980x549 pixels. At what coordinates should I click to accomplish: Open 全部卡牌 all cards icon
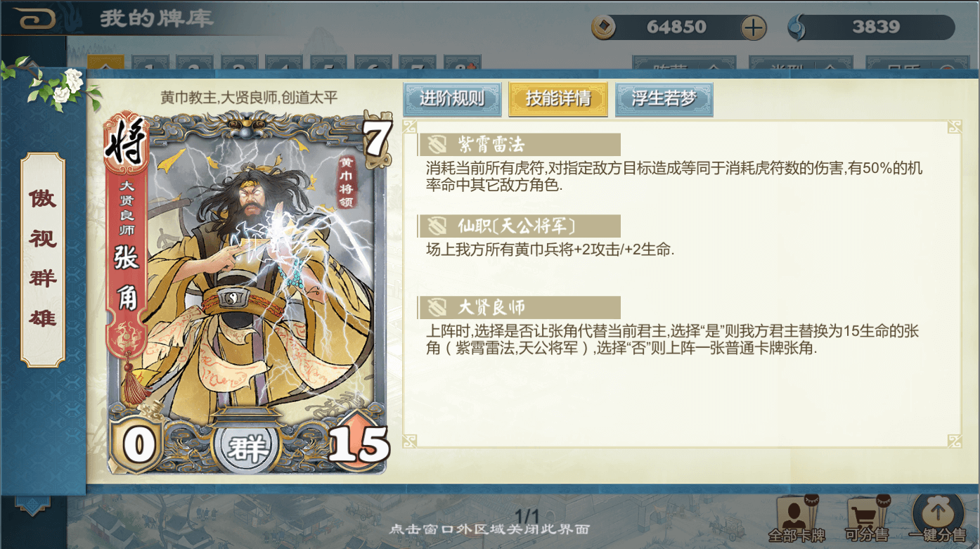click(797, 518)
